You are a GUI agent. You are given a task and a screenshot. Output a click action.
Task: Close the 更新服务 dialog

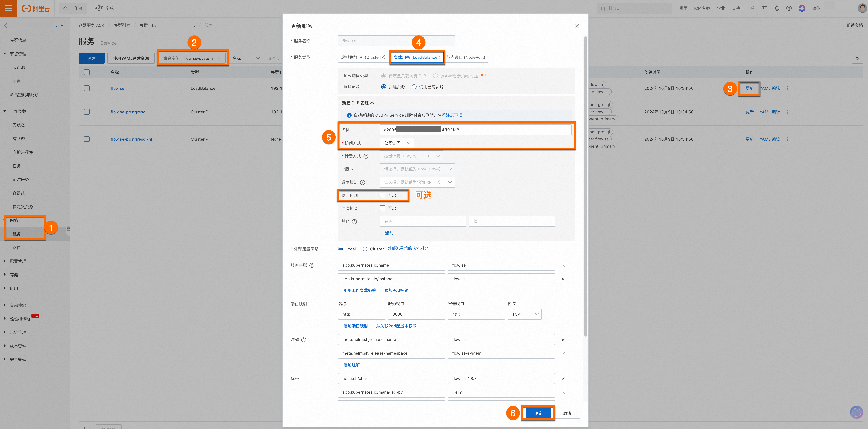(x=577, y=26)
